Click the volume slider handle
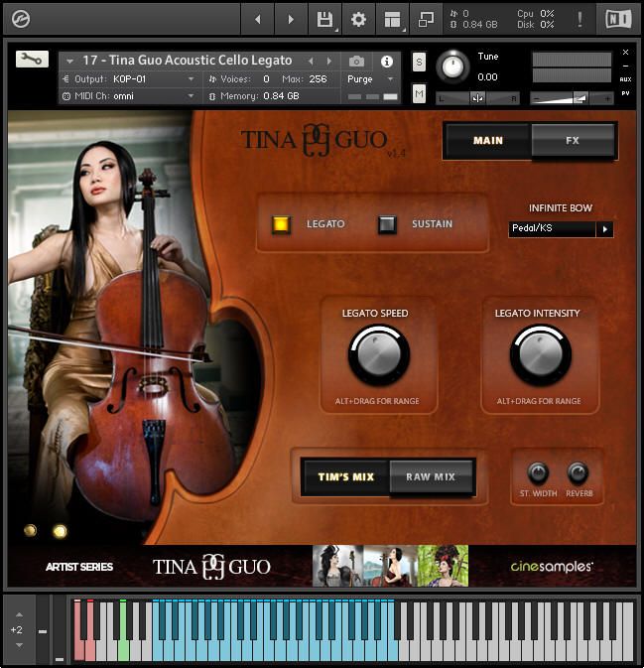The image size is (644, 668). click(580, 98)
